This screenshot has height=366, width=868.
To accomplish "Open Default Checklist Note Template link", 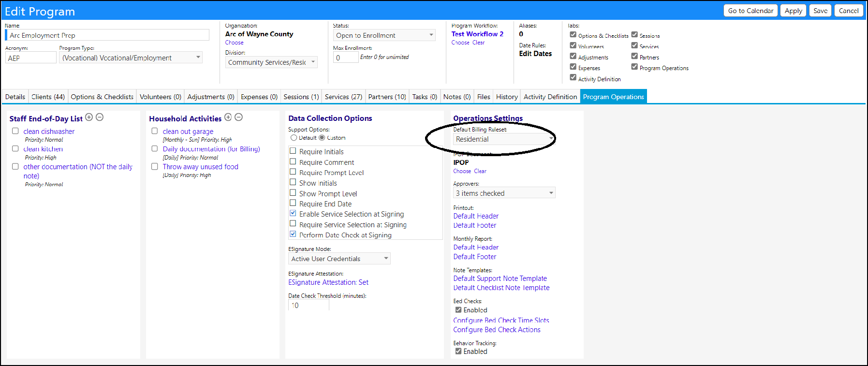I will [x=501, y=288].
